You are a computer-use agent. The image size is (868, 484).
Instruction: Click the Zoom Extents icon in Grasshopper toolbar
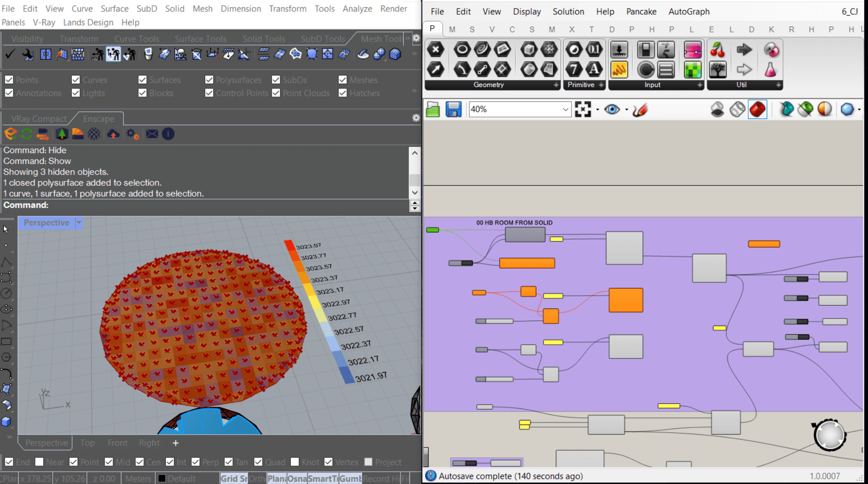click(583, 109)
